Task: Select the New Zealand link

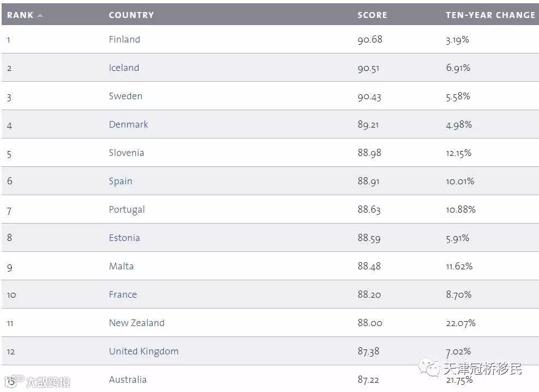Action: (136, 323)
